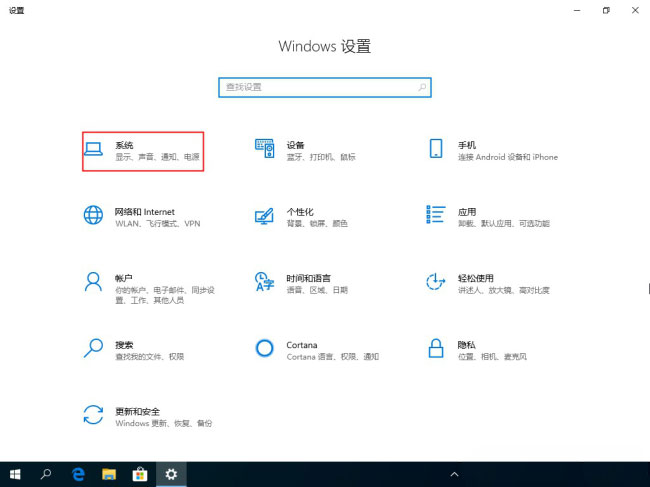Open the 个性化 settings title
The image size is (650, 487).
tap(300, 212)
